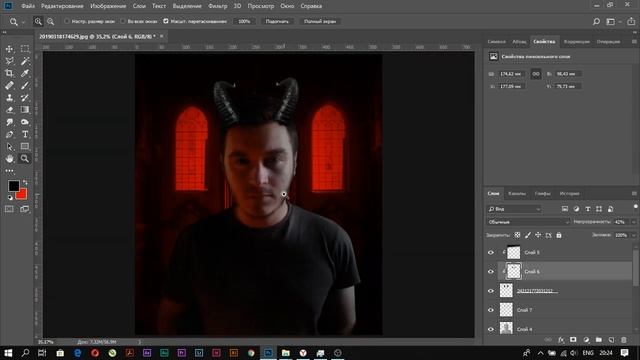
Task: Toggle link width and height
Action: tap(536, 74)
